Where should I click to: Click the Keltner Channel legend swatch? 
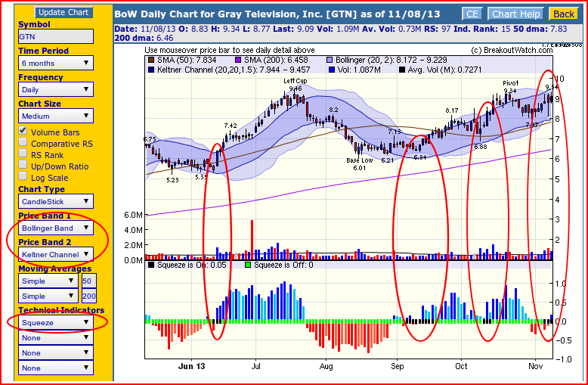(151, 70)
